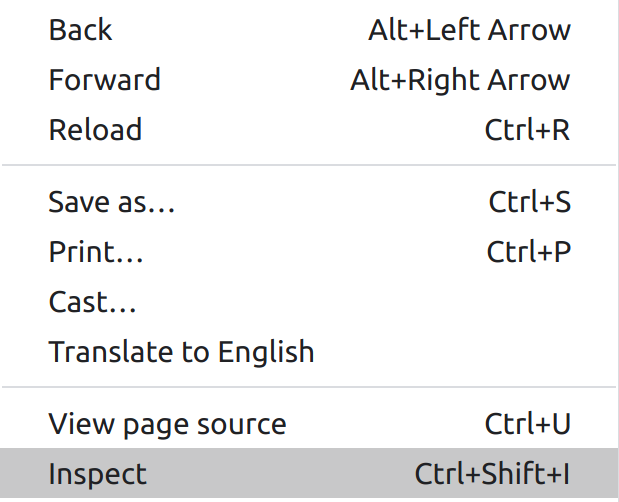
Task: Click the Ctrl+P shortcut text
Action: point(528,252)
